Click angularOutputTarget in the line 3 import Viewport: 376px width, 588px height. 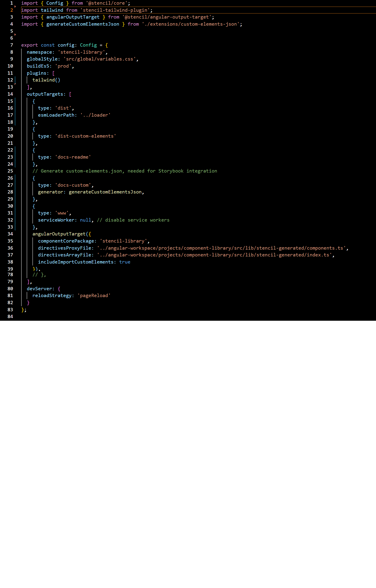click(x=73, y=17)
